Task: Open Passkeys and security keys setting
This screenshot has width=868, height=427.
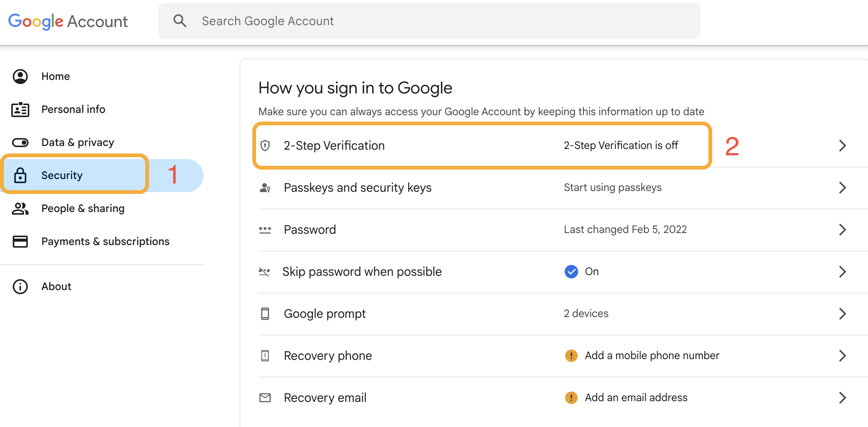Action: coord(357,188)
